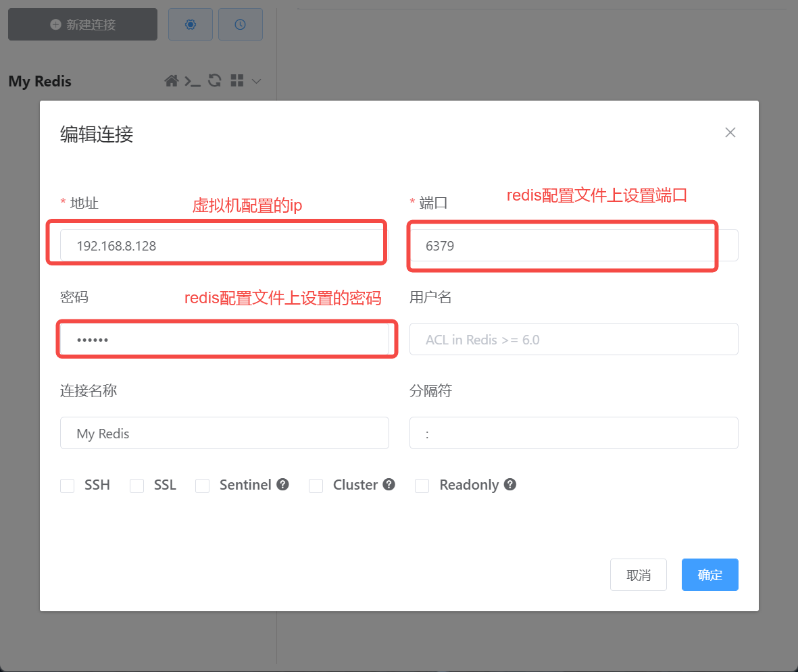The image size is (798, 672).
Task: Click the 确定 confirm button
Action: click(710, 575)
